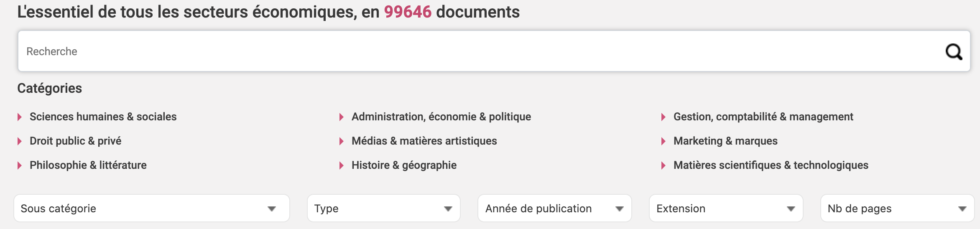This screenshot has height=229, width=980.
Task: Go to Marketing & marques category
Action: click(725, 141)
